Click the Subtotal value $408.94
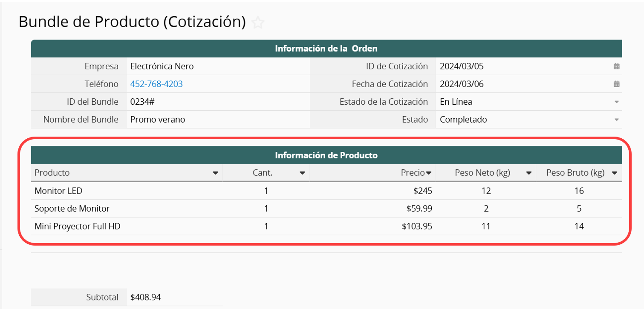Screen dimensions: 644x309 click(145, 298)
